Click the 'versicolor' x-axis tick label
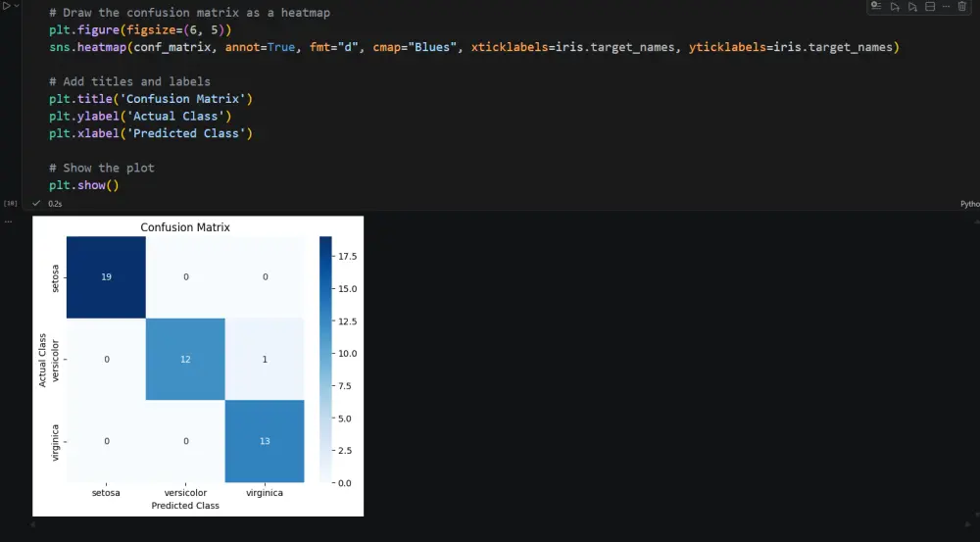Viewport: 980px width, 542px height. click(185, 493)
